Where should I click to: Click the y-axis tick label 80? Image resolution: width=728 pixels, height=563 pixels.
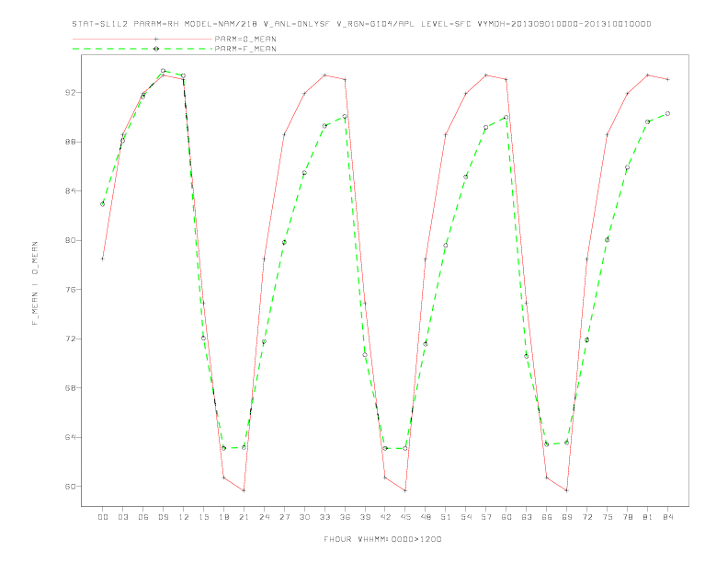click(x=70, y=240)
